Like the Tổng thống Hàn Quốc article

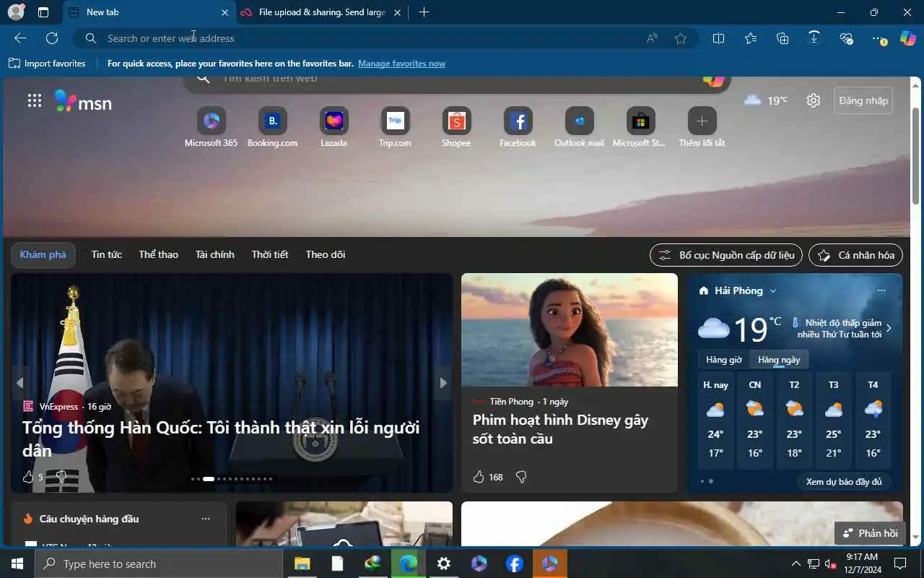click(x=28, y=477)
